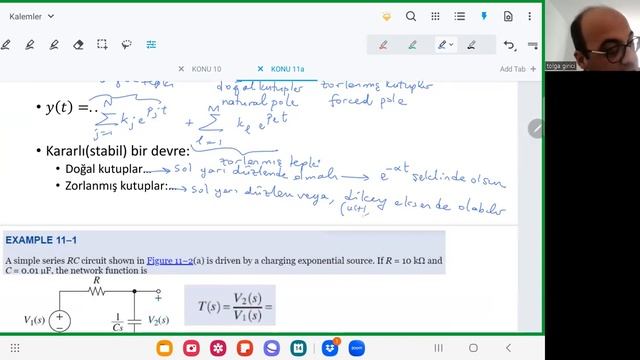Screen dimensions: 640x360
Task: Click the EXAMPLE 11–1 heading
Action: 41,240
